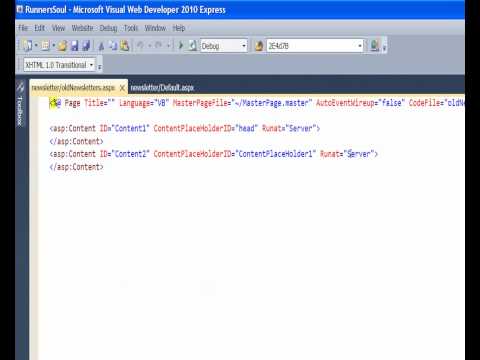
Task: Click the New Web Site toolbar icon
Action: tap(28, 46)
